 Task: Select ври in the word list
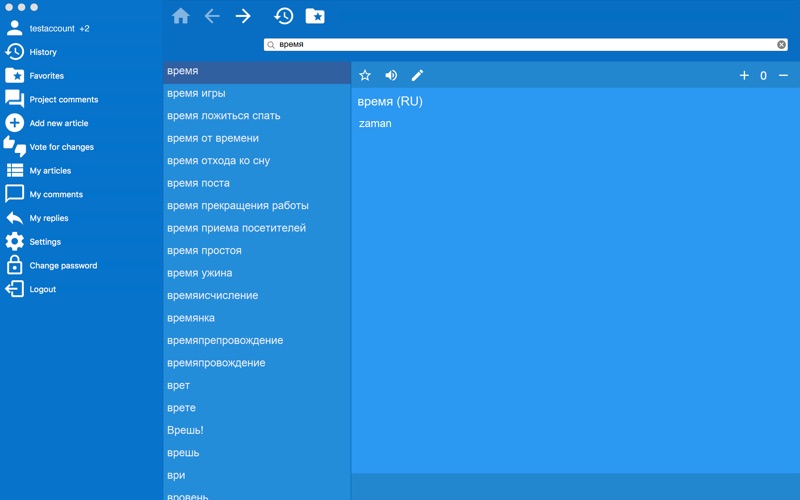click(257, 475)
